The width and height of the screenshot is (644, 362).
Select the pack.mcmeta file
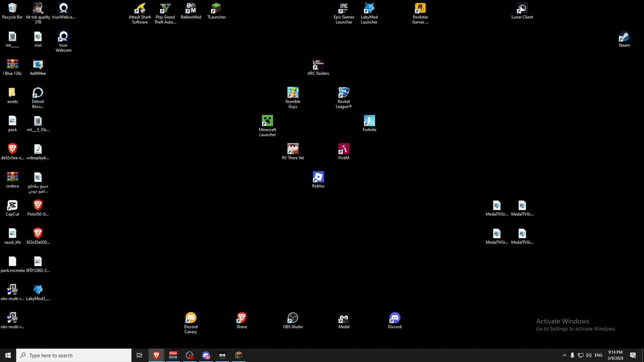point(13,264)
